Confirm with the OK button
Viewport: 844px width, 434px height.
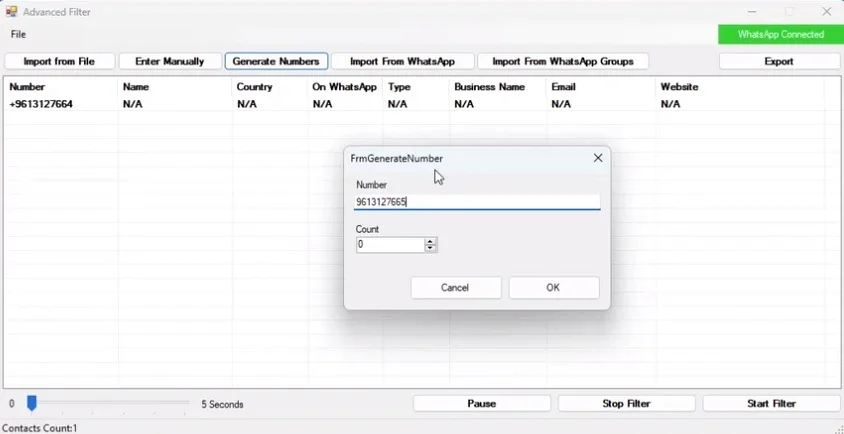pos(553,288)
